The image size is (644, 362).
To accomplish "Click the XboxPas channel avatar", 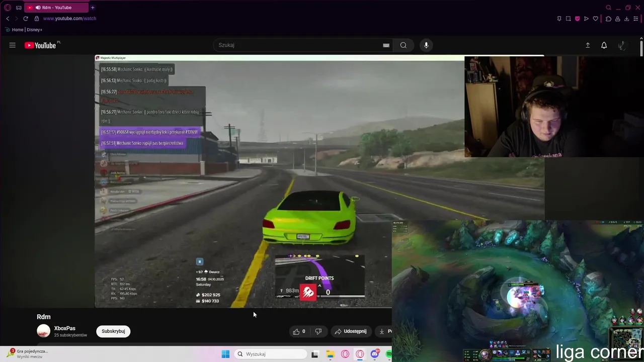I will click(44, 331).
